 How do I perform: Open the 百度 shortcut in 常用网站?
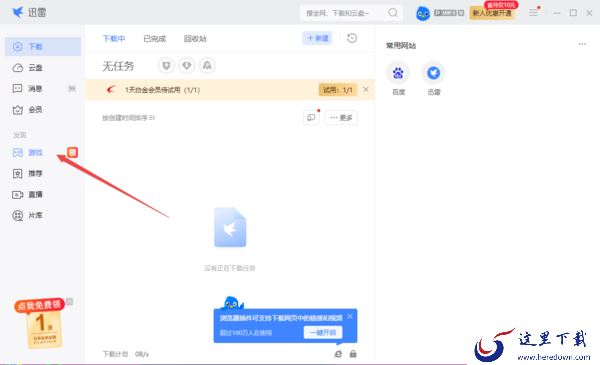(398, 78)
